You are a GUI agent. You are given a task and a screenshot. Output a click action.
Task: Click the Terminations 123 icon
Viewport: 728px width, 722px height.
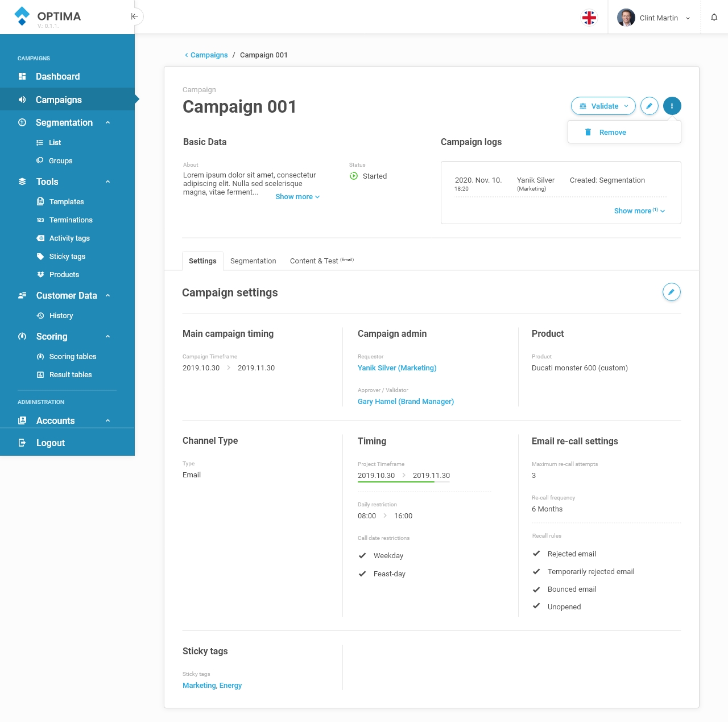[x=40, y=220]
